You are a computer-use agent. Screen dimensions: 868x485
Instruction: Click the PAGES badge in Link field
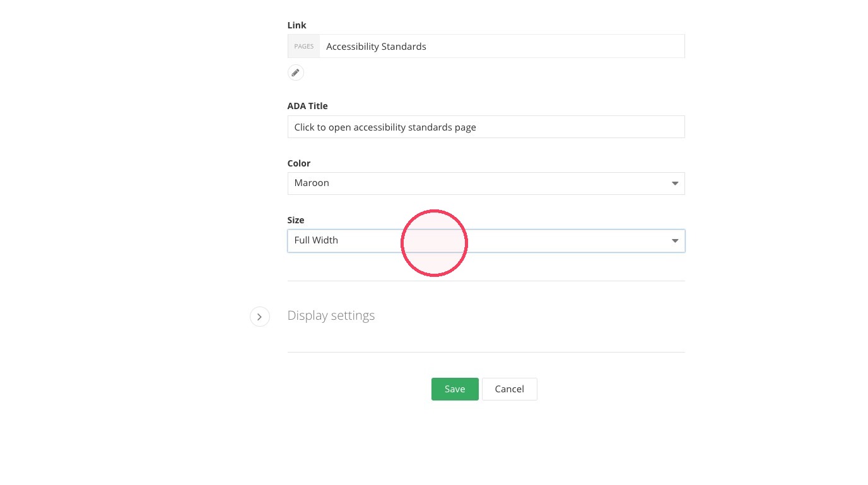coord(304,46)
